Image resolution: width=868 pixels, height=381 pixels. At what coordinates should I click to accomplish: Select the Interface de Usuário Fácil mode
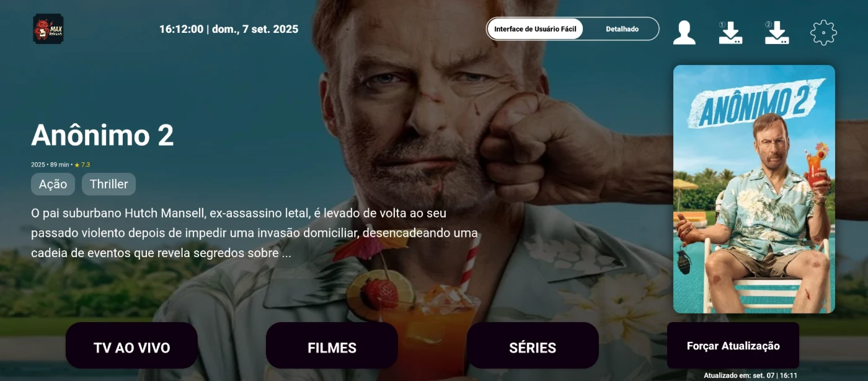[535, 28]
